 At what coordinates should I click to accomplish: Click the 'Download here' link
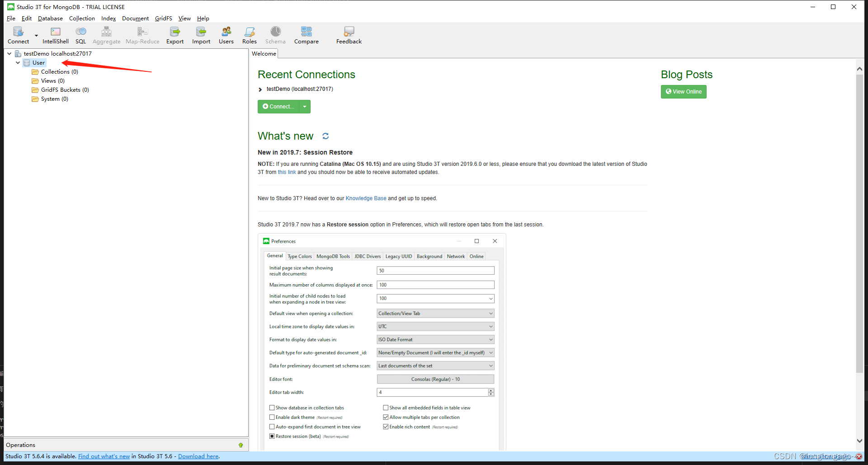tap(198, 456)
